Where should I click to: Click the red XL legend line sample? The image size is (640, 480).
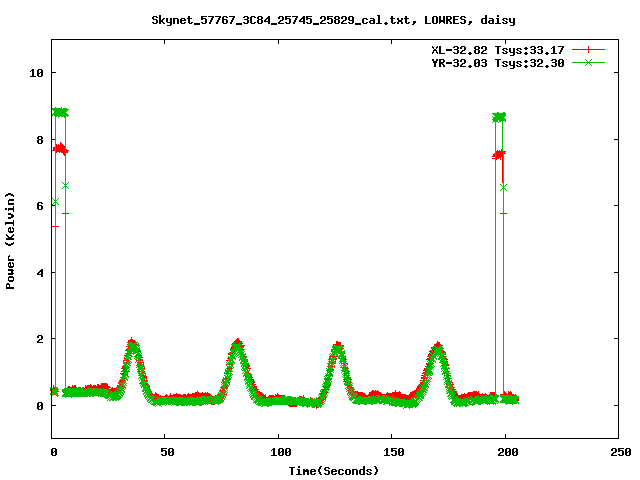(588, 50)
